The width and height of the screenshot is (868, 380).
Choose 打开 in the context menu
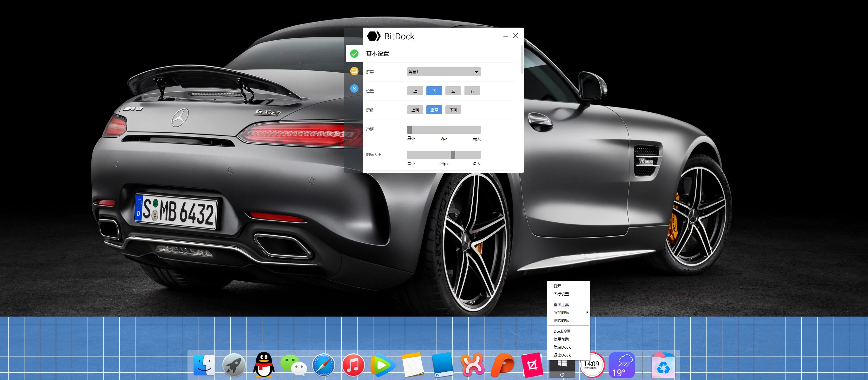(568, 286)
